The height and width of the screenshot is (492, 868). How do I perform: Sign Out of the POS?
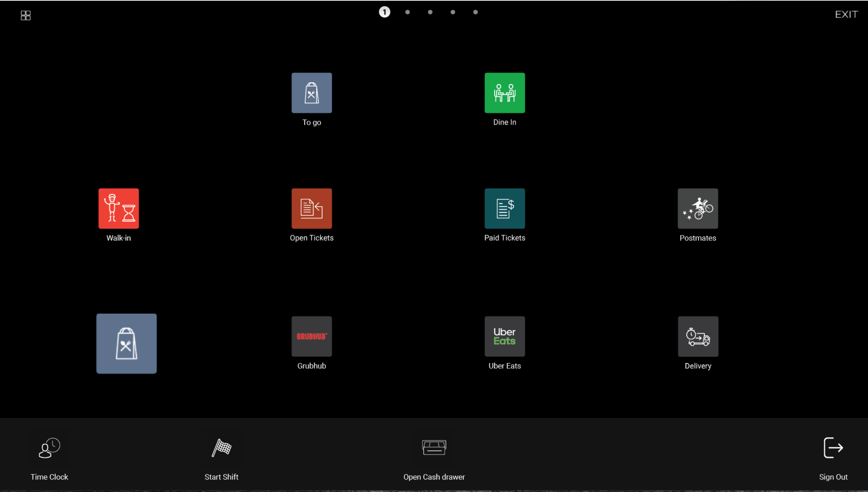click(x=833, y=448)
